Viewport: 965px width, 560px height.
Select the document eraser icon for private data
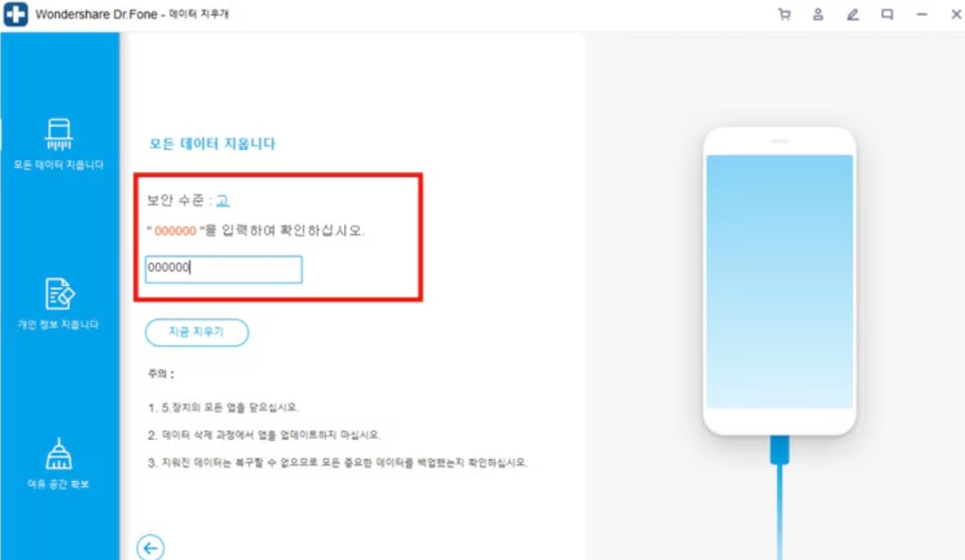click(x=59, y=294)
